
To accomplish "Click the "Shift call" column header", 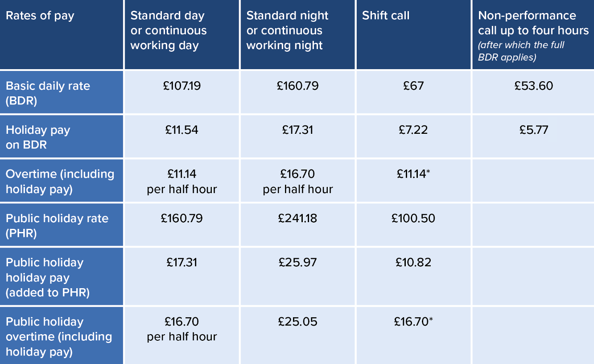I will [414, 34].
